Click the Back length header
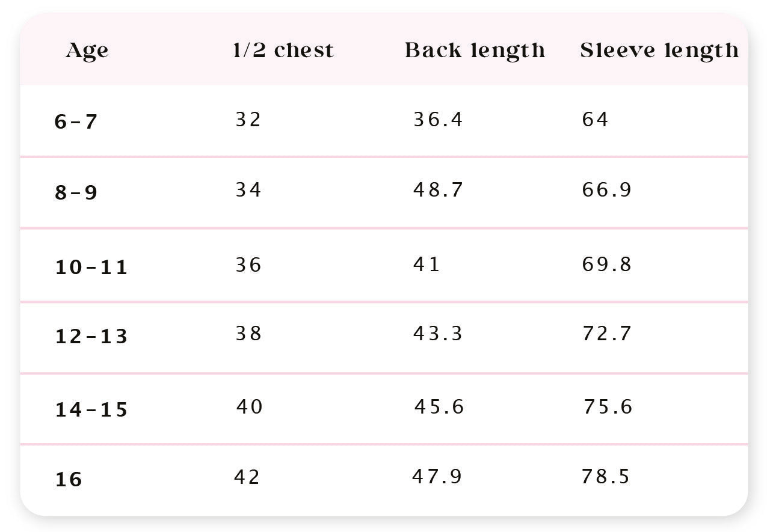This screenshot has height=532, width=767. click(475, 50)
